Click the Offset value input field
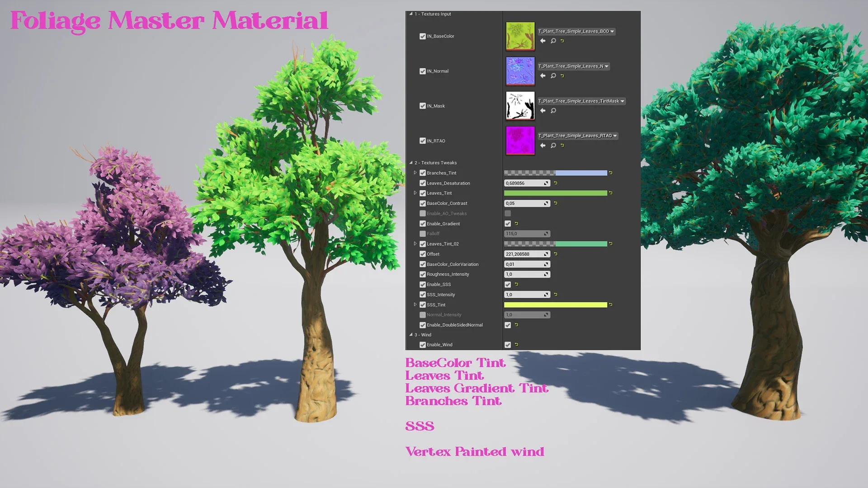The width and height of the screenshot is (868, 488). (x=524, y=254)
